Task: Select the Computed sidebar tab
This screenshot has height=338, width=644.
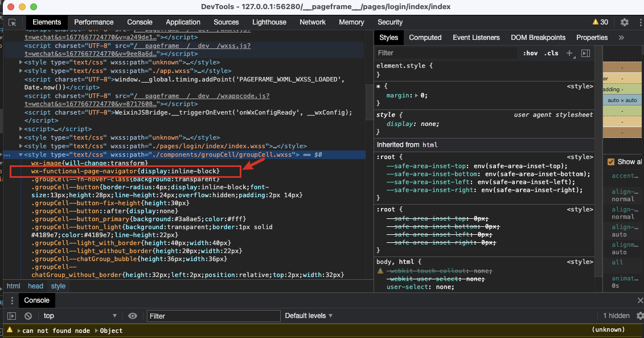Action: 425,38
